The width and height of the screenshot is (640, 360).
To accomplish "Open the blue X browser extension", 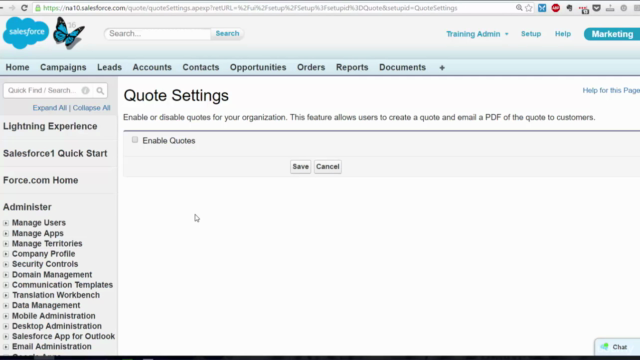I will pos(542,8).
